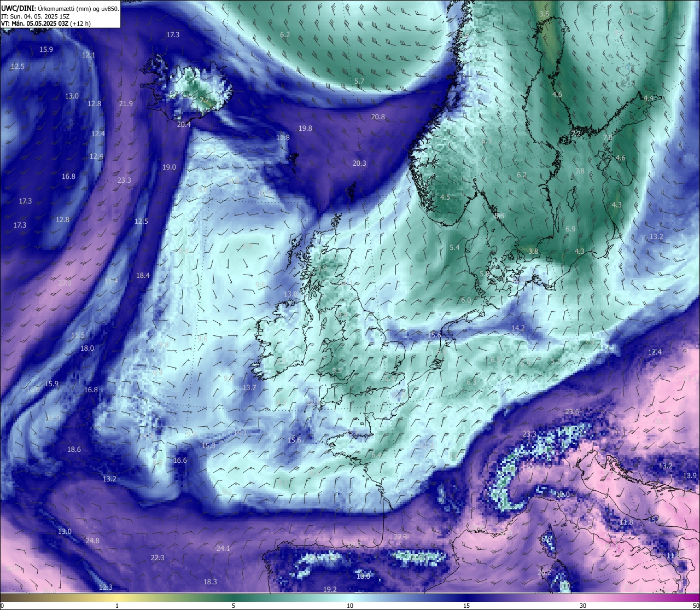The image size is (700, 610).
Task: Click the 3.5 value over northern Scandinavia
Action: [x=544, y=14]
